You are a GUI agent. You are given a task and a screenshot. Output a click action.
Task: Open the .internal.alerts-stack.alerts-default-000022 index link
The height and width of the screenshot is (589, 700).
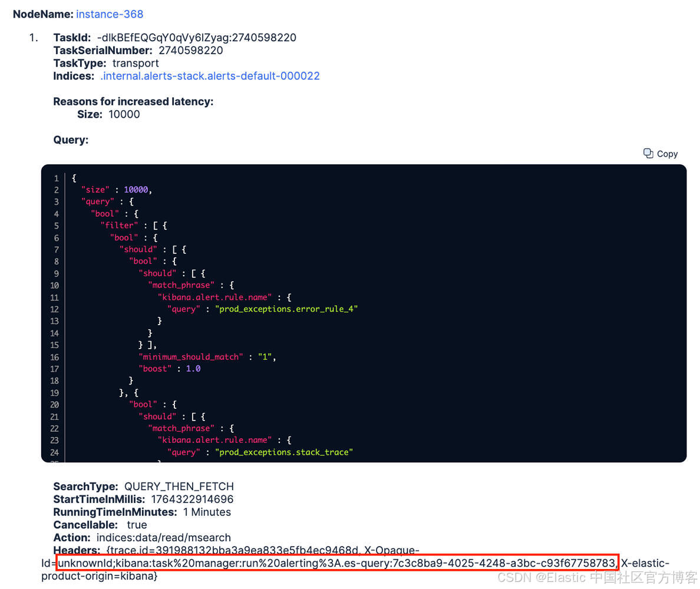click(x=210, y=76)
